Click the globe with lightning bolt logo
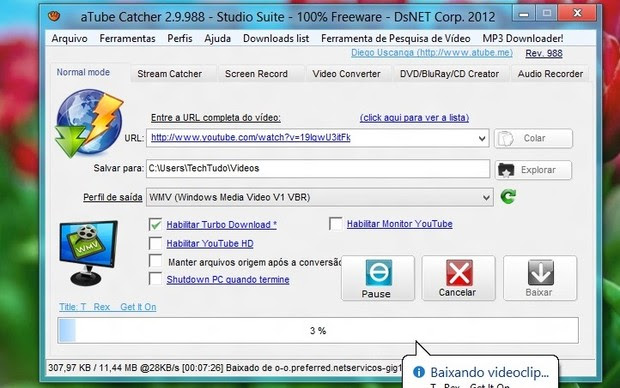Viewport: 620px width, 388px height. (x=89, y=123)
